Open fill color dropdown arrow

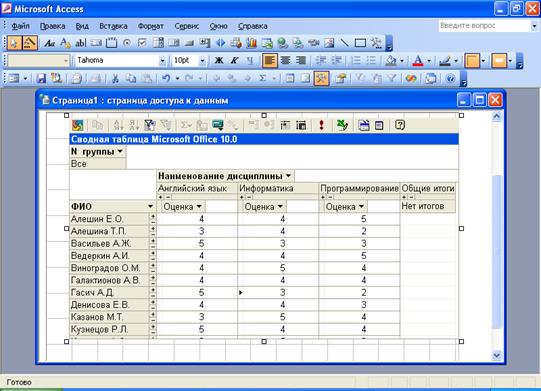tap(402, 61)
